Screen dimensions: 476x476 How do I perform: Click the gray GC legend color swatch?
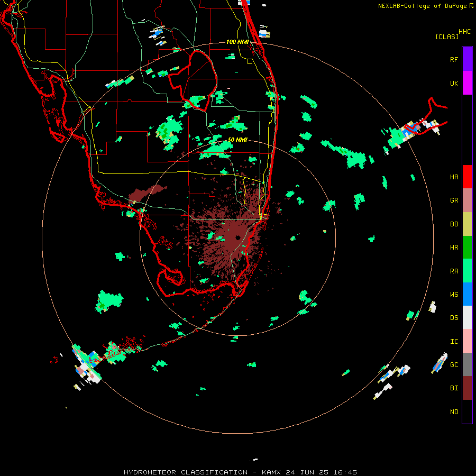click(x=467, y=364)
